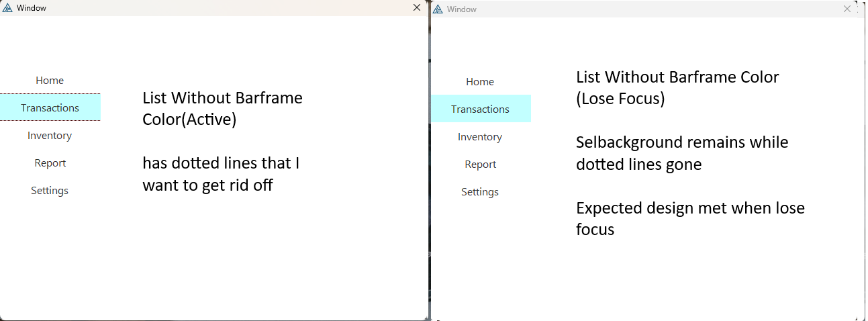Click the "List Without Barframe Color(Active)" text
Viewport: 868px width, 321px height.
coord(222,108)
